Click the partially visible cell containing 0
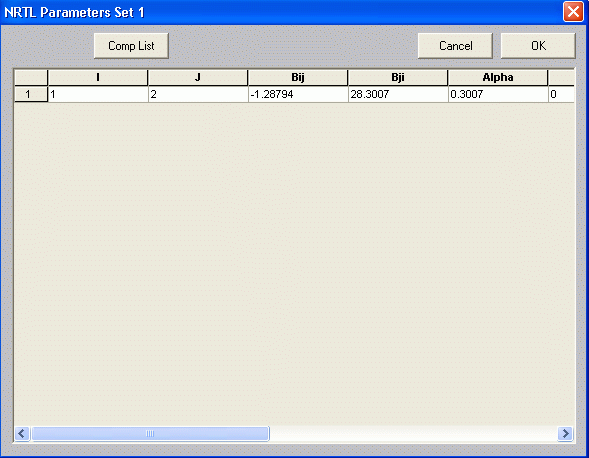The width and height of the screenshot is (589, 458). tap(561, 94)
